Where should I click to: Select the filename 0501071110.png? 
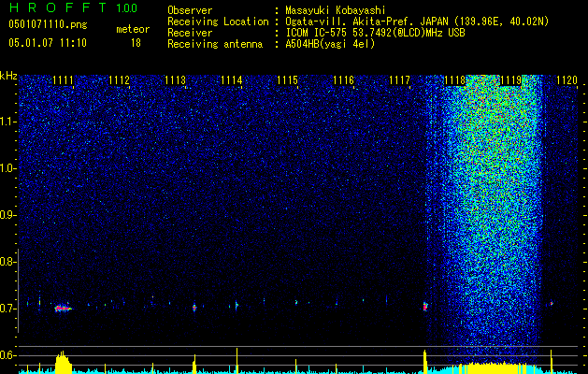click(x=48, y=25)
